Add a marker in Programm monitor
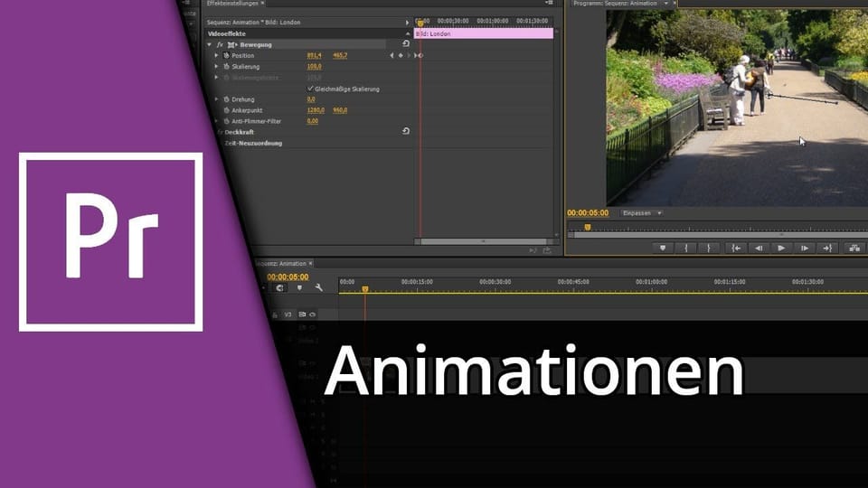This screenshot has height=488, width=868. pyautogui.click(x=663, y=249)
